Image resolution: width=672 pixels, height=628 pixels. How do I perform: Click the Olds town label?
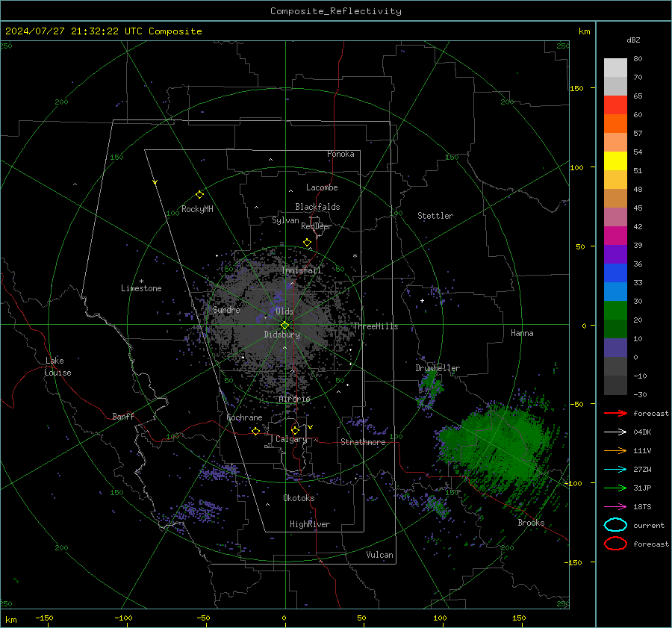pos(284,311)
